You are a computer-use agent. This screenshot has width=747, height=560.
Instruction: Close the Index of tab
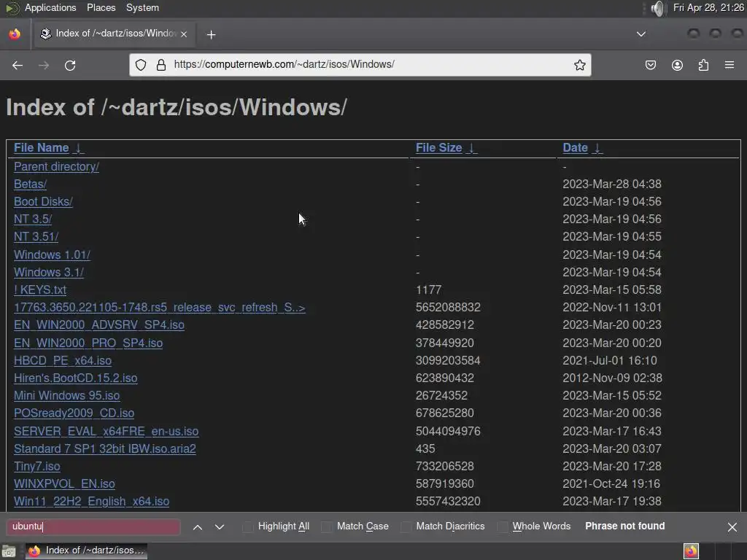coord(184,34)
